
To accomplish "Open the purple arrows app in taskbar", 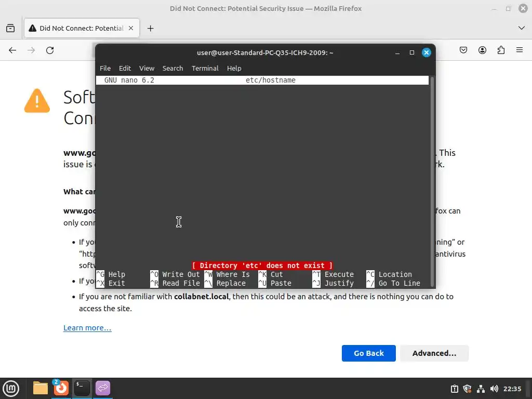I will pos(102,388).
